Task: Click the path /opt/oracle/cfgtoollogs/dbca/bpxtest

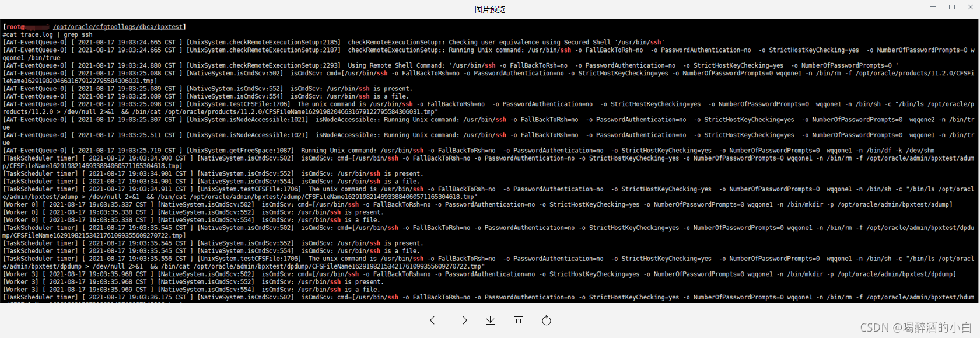Action: pyautogui.click(x=118, y=27)
